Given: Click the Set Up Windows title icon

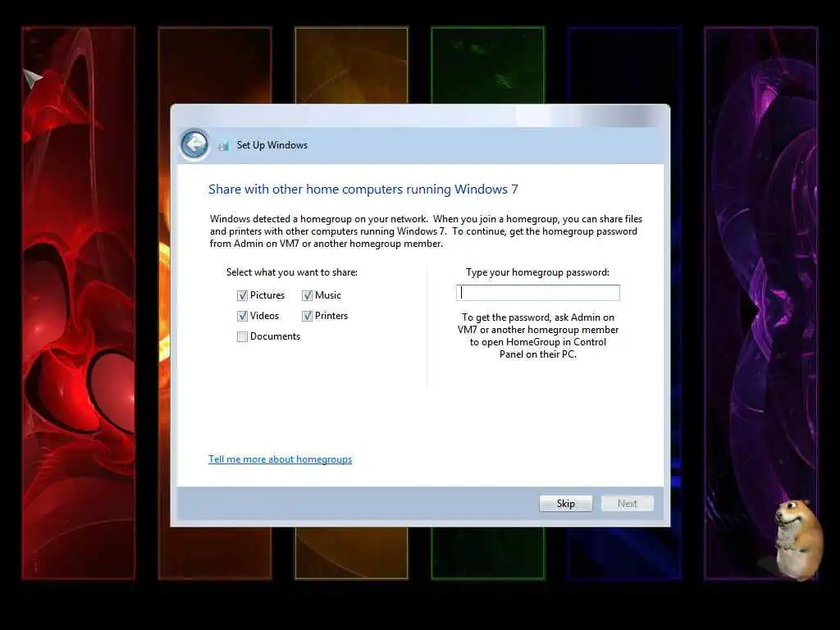Looking at the screenshot, I should (224, 146).
